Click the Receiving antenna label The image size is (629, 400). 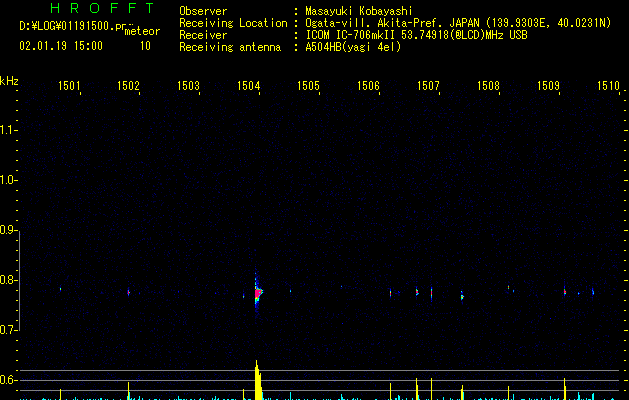point(230,47)
